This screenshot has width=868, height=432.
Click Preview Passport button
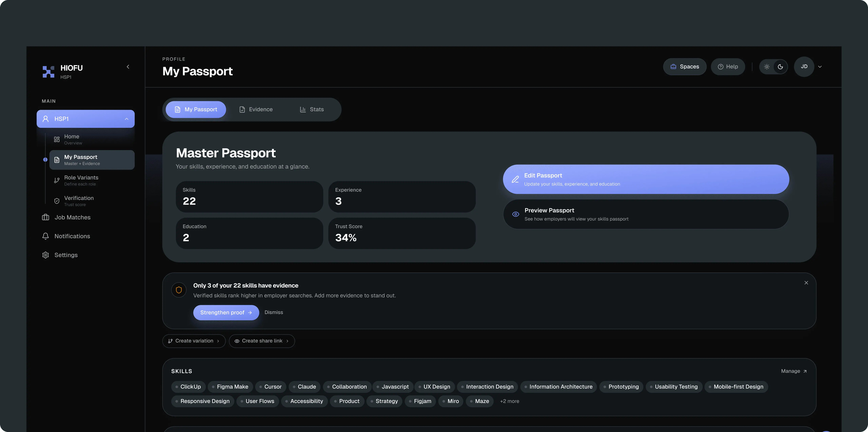tap(646, 214)
